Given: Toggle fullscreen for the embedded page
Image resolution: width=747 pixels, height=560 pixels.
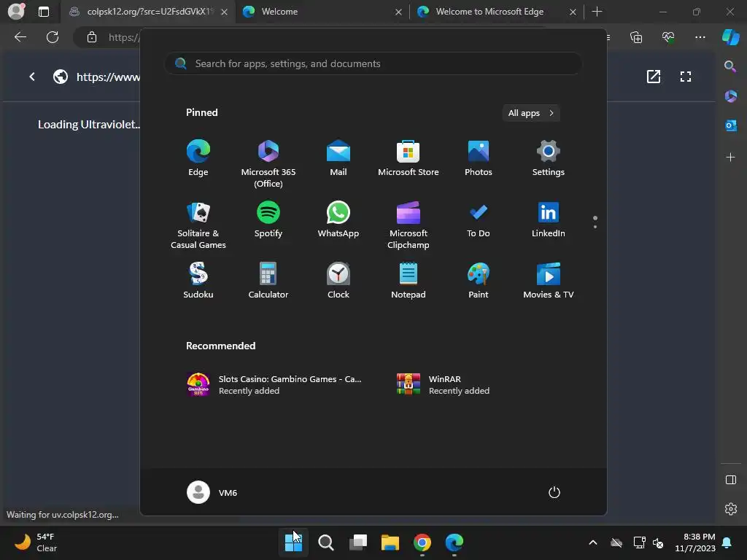Looking at the screenshot, I should [x=686, y=76].
